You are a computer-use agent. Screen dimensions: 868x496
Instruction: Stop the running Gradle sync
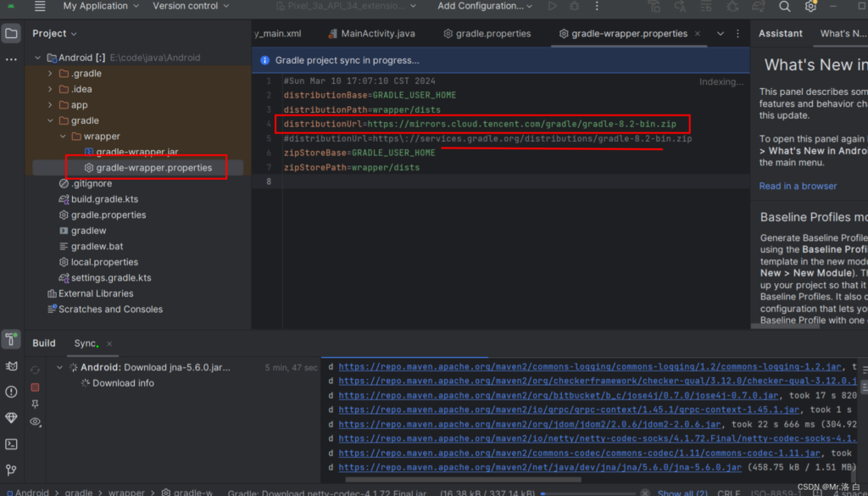(35, 387)
